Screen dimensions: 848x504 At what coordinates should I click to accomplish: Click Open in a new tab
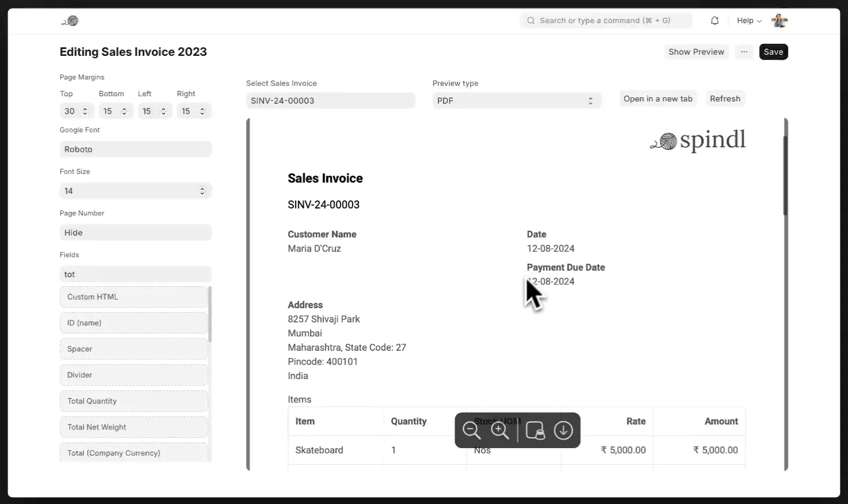tap(658, 99)
